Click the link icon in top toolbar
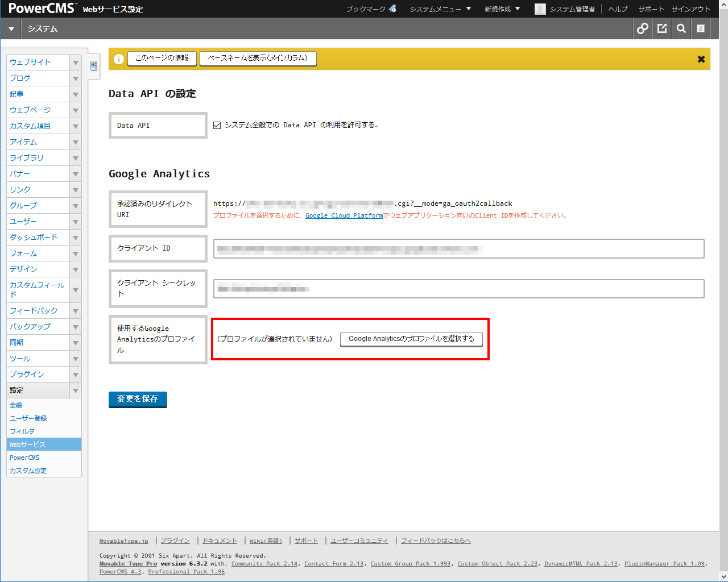The width and height of the screenshot is (728, 582). tap(643, 28)
